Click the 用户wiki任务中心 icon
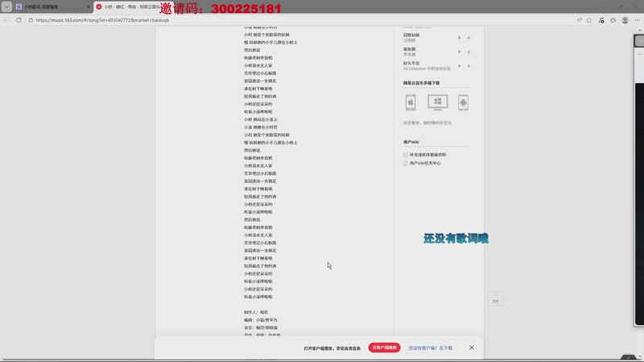 pos(406,163)
